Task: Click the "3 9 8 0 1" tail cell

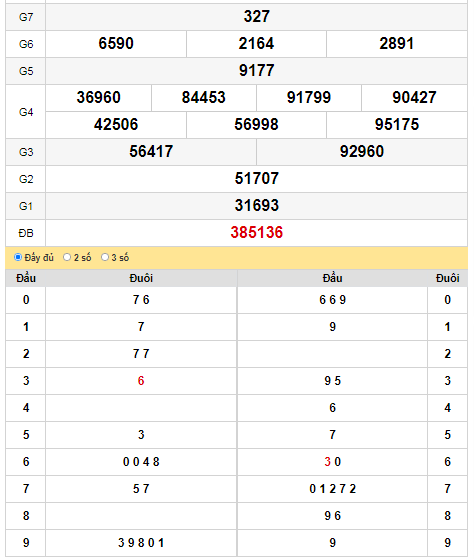Action: coord(141,543)
